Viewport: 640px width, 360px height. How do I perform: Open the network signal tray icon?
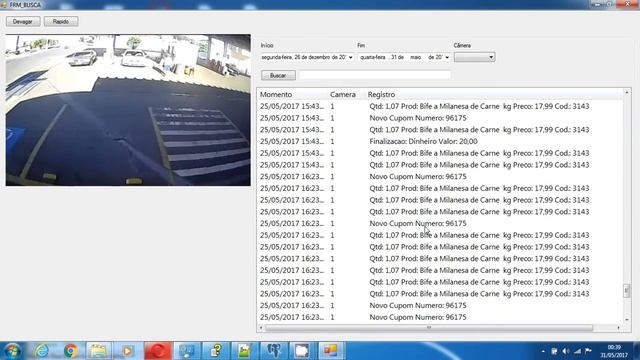coord(577,351)
